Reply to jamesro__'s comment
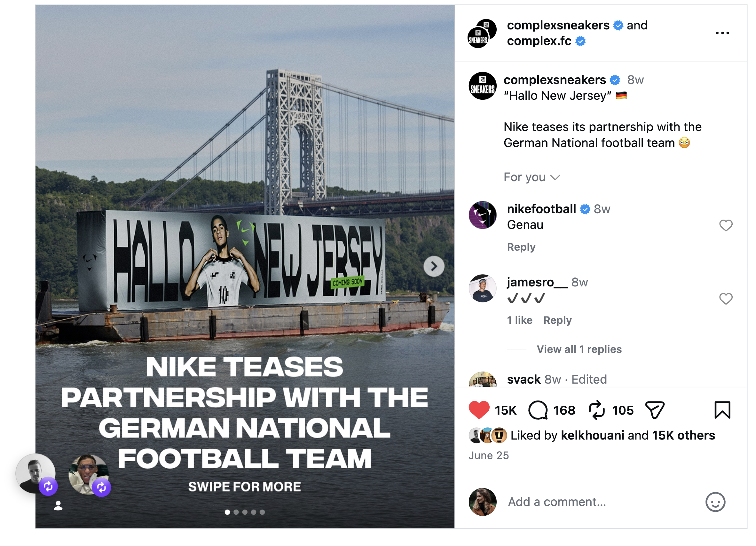Screen dimensions: 756x546 coord(557,320)
